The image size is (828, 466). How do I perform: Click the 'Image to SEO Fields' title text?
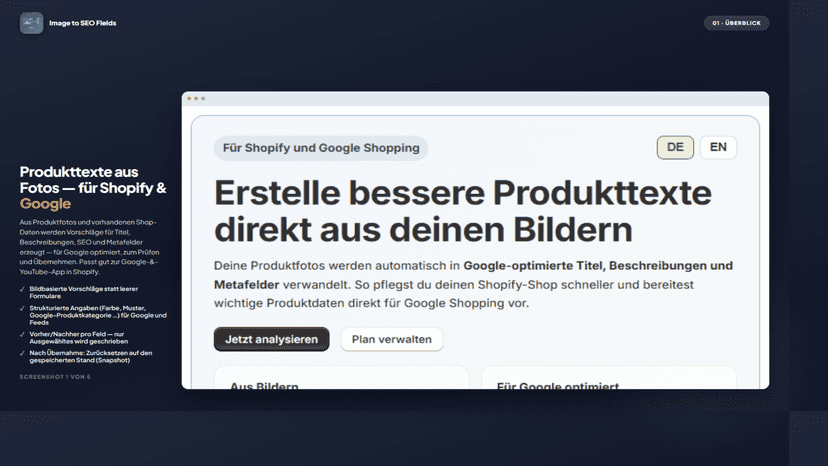click(x=82, y=23)
